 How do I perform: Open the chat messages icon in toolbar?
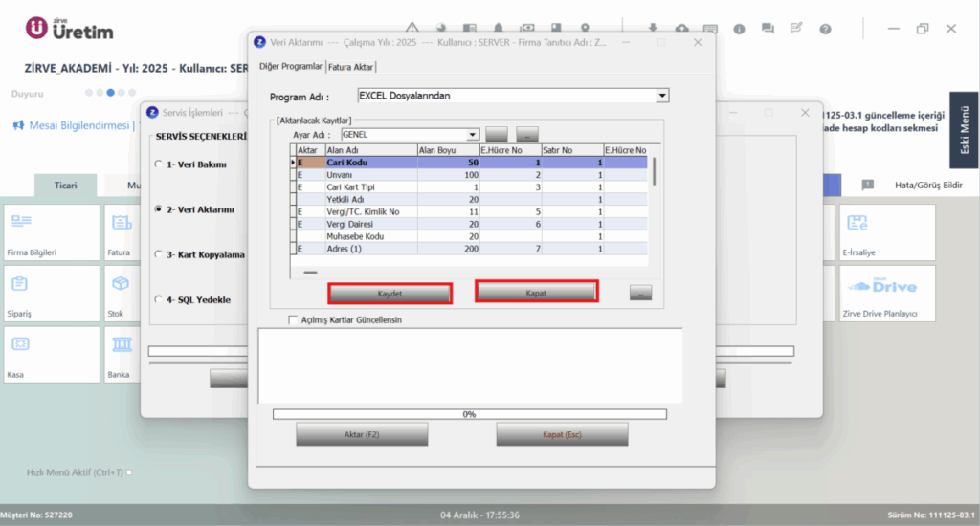[x=768, y=29]
